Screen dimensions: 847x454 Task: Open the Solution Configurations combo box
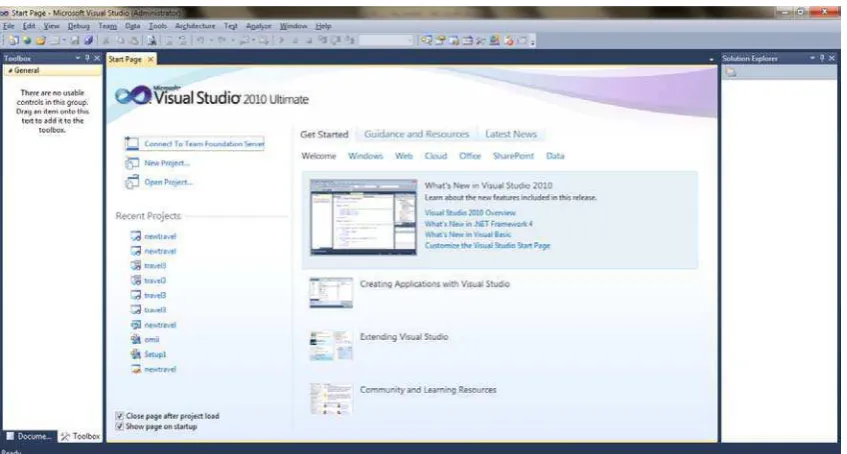pos(386,41)
